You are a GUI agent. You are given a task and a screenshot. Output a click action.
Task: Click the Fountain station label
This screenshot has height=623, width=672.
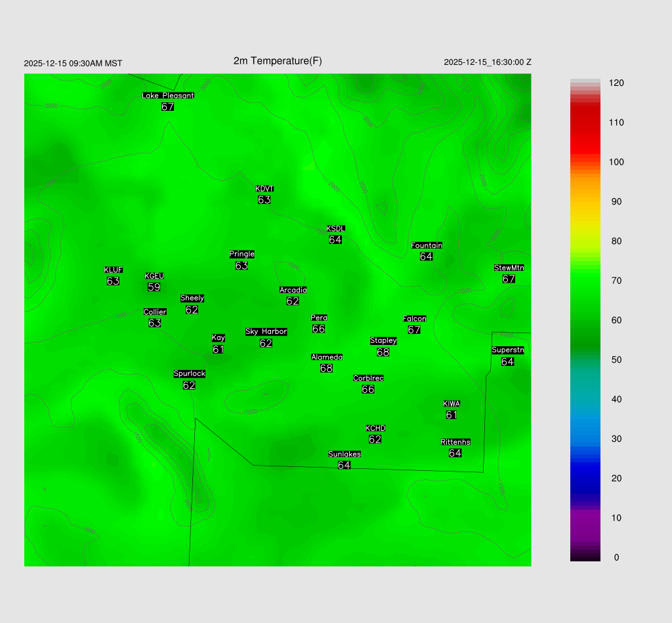coord(427,246)
